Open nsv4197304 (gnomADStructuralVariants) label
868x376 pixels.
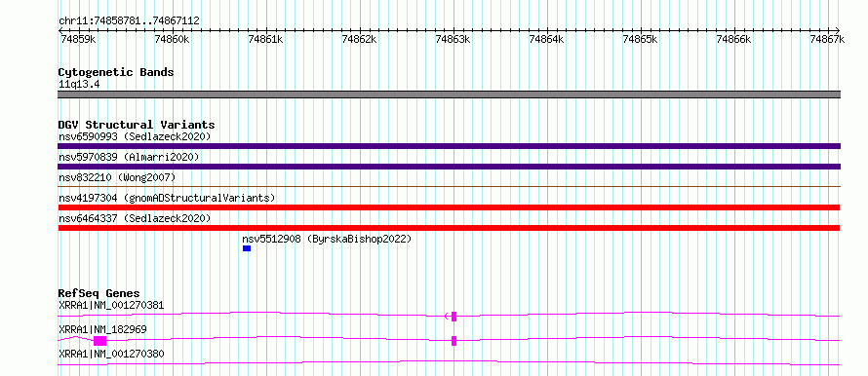click(x=167, y=198)
